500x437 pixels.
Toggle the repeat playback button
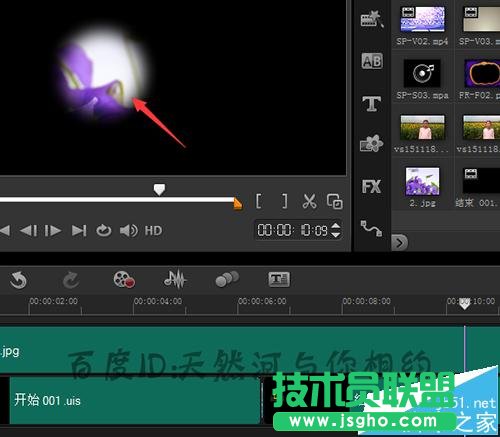[x=104, y=230]
